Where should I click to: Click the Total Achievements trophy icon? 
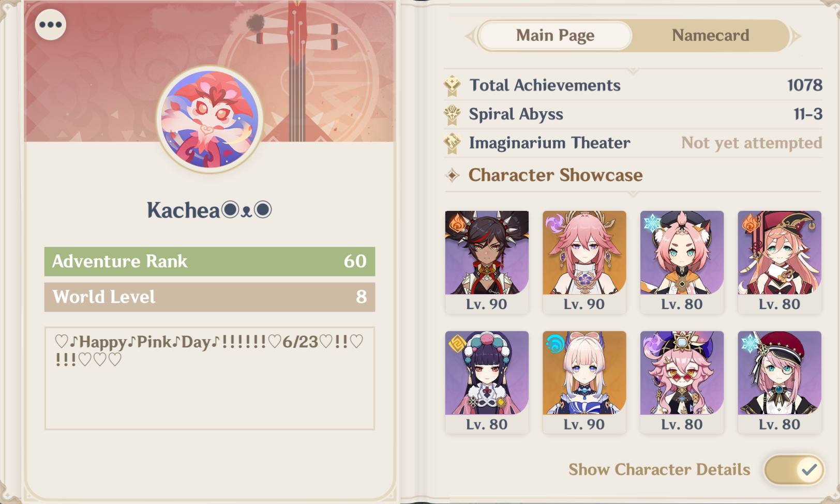[x=453, y=85]
